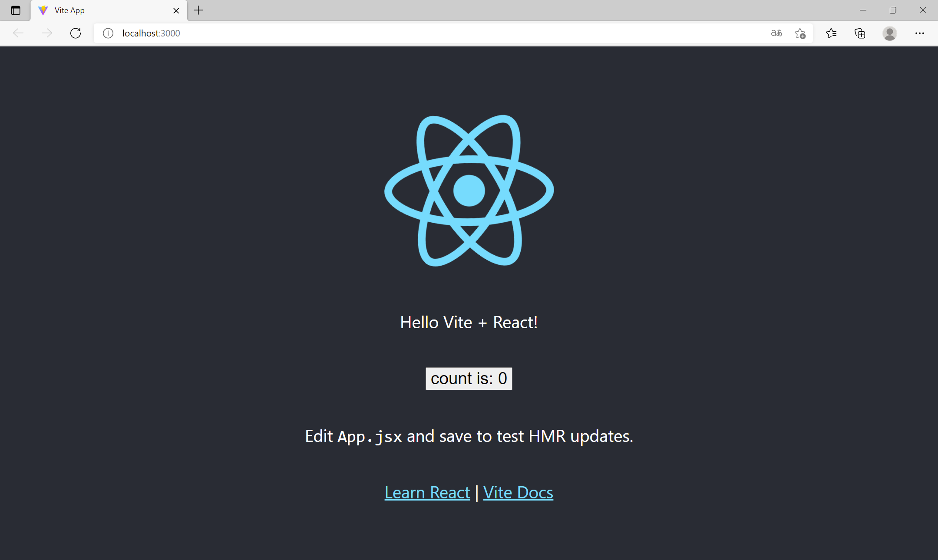This screenshot has height=560, width=938.
Task: Click the 'Hello Vite + React!' text
Action: coord(469,323)
